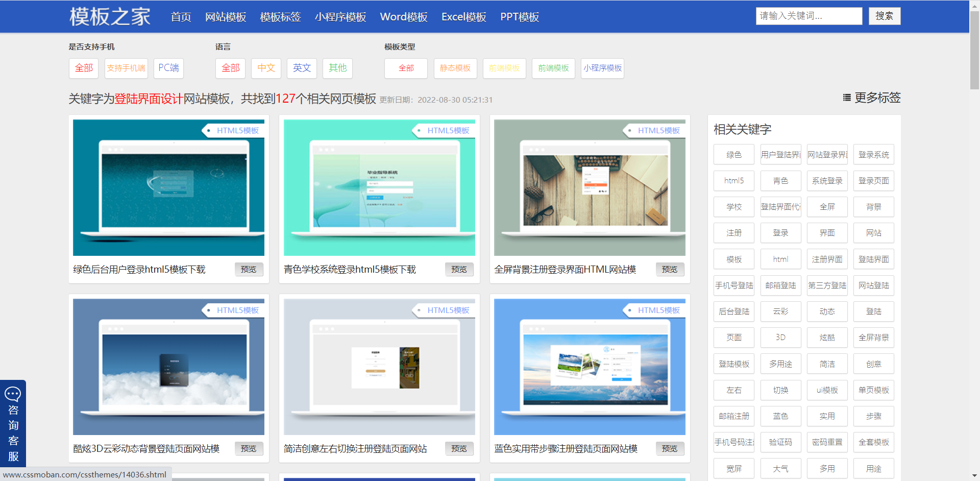Viewport: 980px width, 481px height.
Task: Open the 模板标签 menu item
Action: point(280,17)
